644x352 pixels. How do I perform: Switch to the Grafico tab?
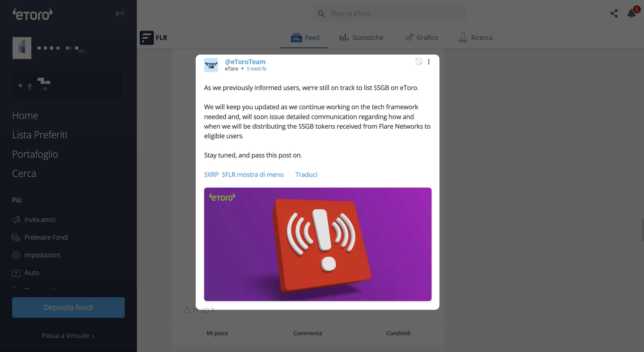click(x=421, y=38)
